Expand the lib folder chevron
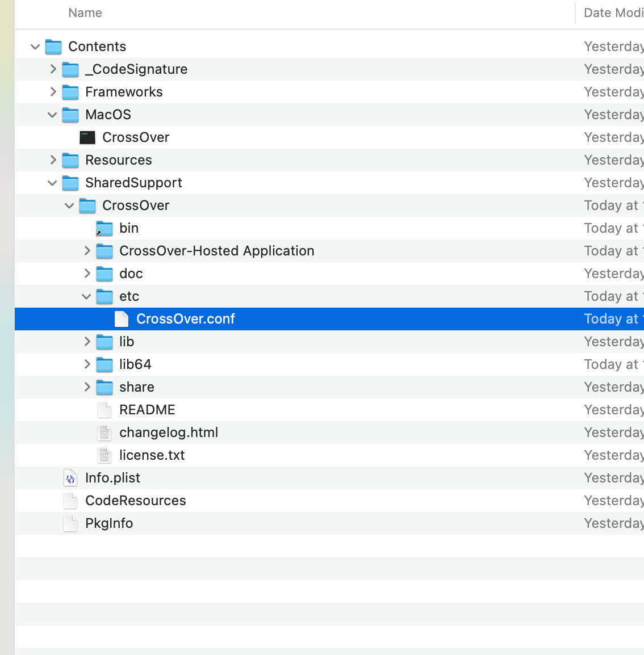This screenshot has height=655, width=644. point(87,341)
